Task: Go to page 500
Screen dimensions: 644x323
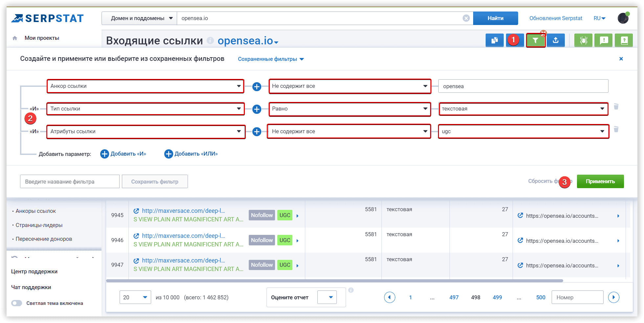Action: click(x=540, y=297)
